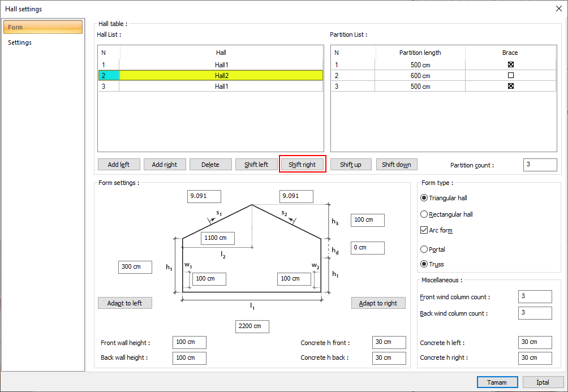This screenshot has width=568, height=392.
Task: Edit the 2200 cm span length field
Action: pos(252,326)
